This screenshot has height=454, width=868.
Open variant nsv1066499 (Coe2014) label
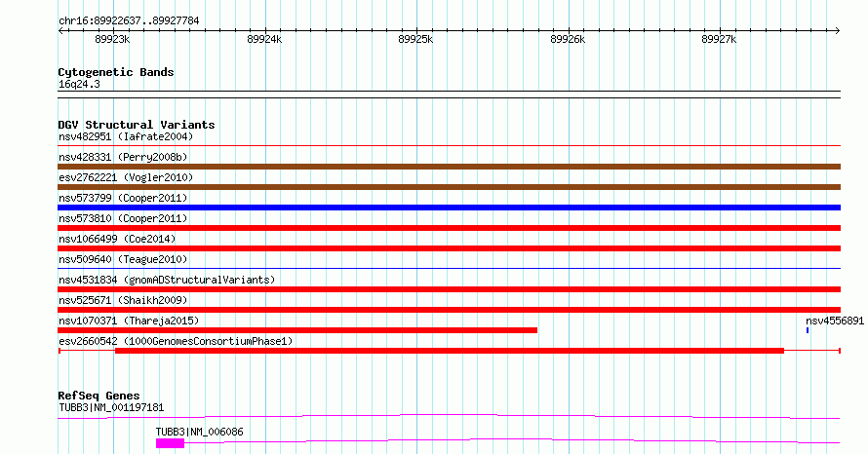tap(117, 239)
